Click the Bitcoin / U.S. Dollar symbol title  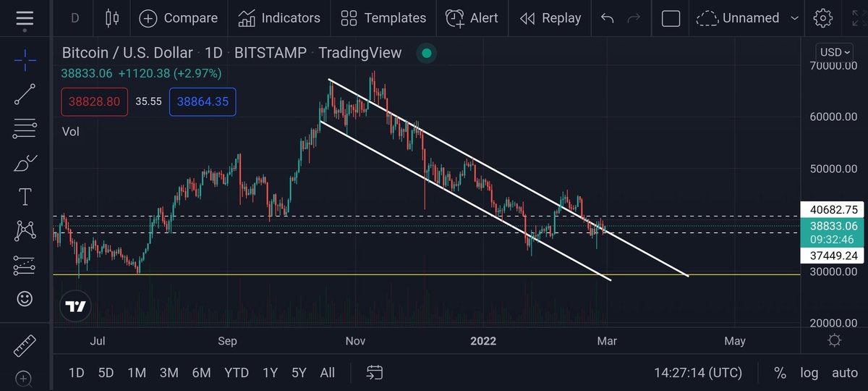(127, 53)
